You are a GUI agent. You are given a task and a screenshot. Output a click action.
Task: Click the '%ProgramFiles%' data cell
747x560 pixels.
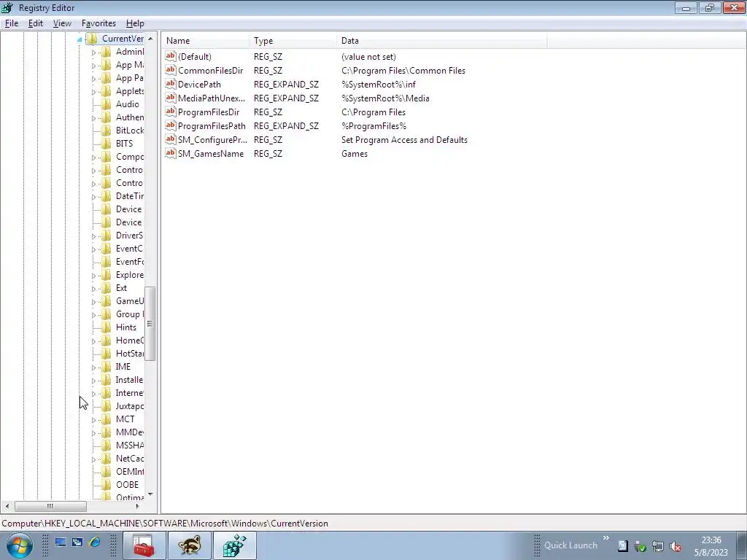[x=373, y=125]
